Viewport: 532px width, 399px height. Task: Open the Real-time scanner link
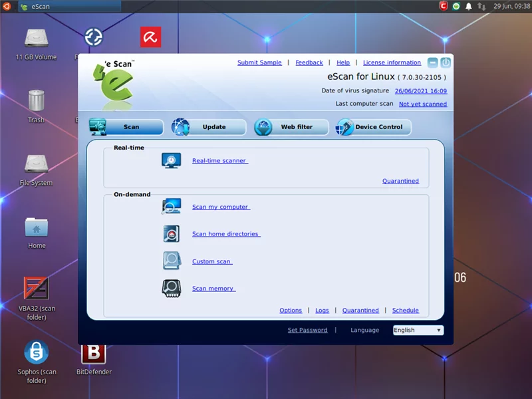(220, 161)
